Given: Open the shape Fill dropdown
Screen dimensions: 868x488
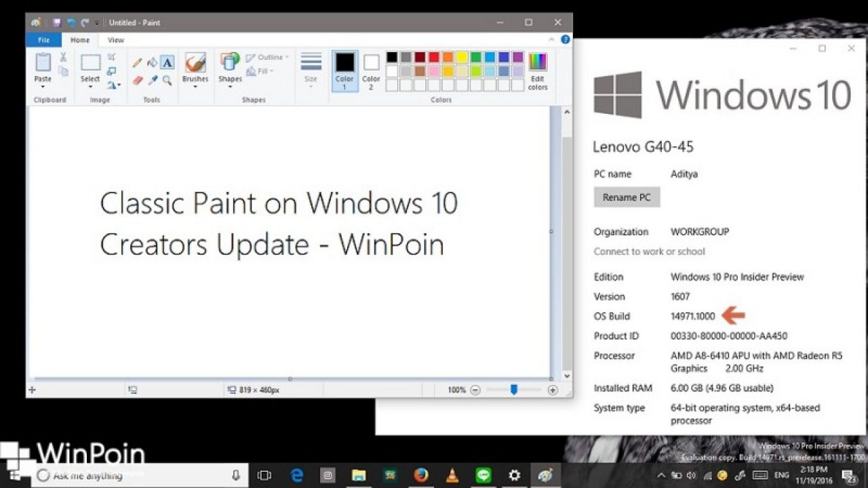Looking at the screenshot, I should click(x=260, y=71).
